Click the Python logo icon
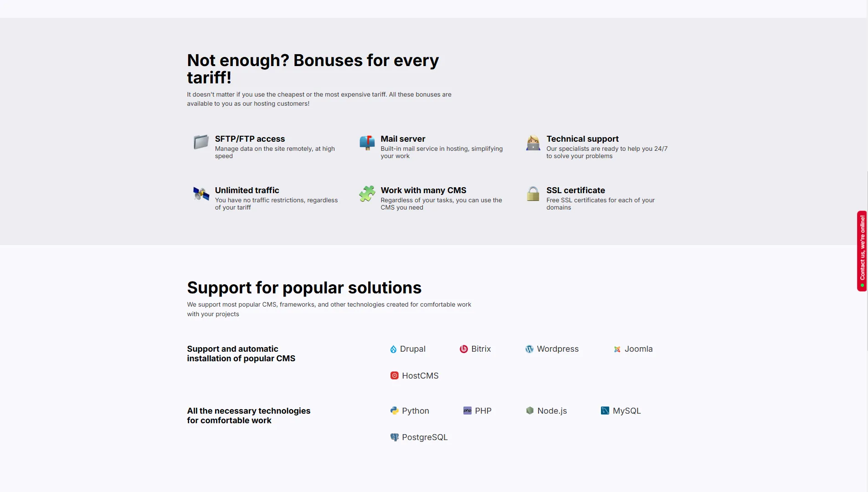Viewport: 868px width, 492px height. 394,411
